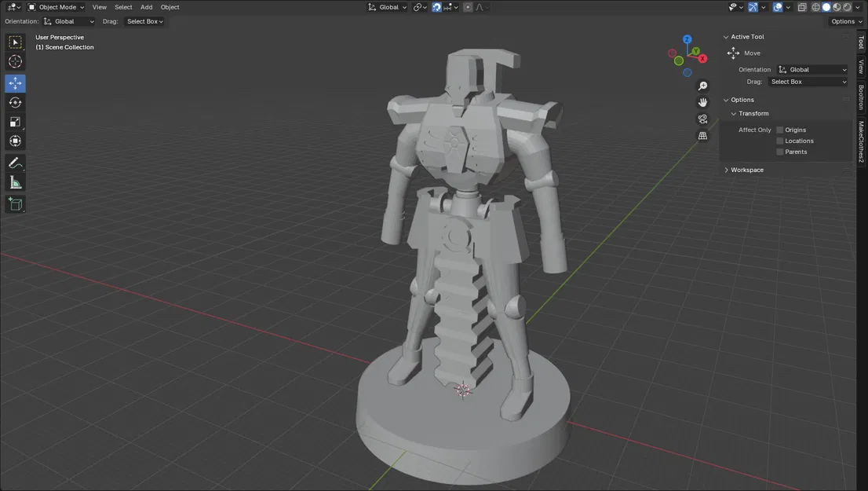
Task: Select the Move tool in the toolbar
Action: [15, 82]
